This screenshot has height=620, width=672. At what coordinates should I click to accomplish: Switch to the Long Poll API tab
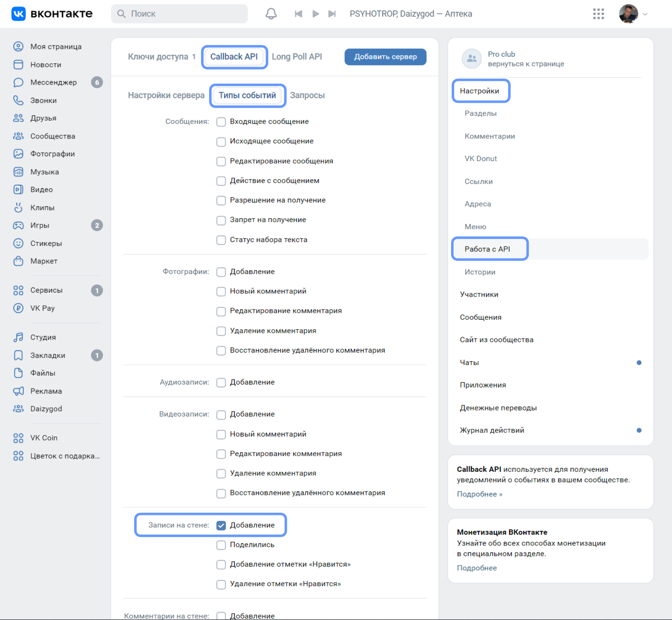point(297,57)
